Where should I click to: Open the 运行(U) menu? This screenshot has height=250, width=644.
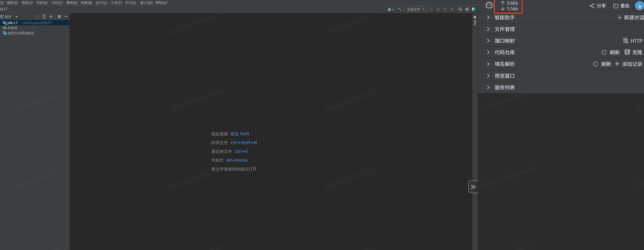click(101, 3)
